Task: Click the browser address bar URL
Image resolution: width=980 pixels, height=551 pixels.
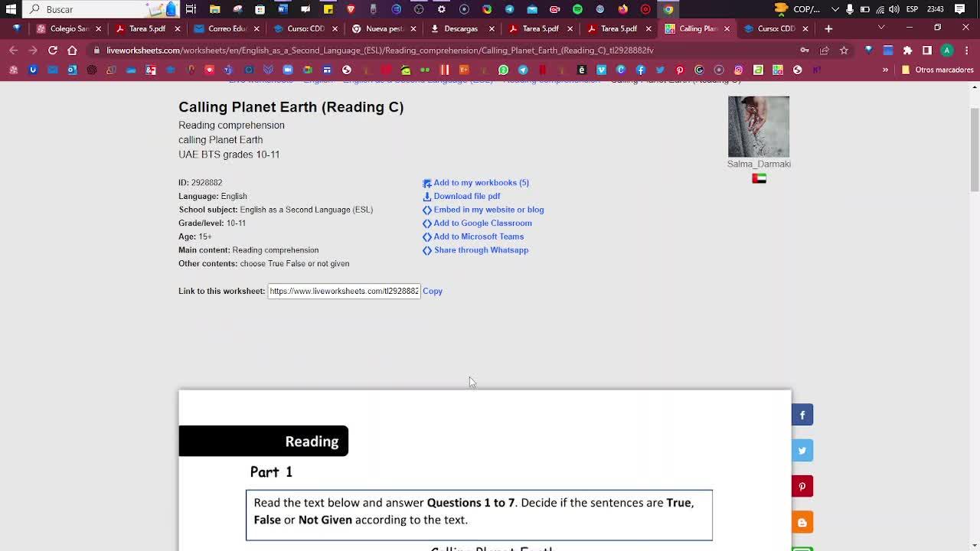Action: click(x=380, y=51)
